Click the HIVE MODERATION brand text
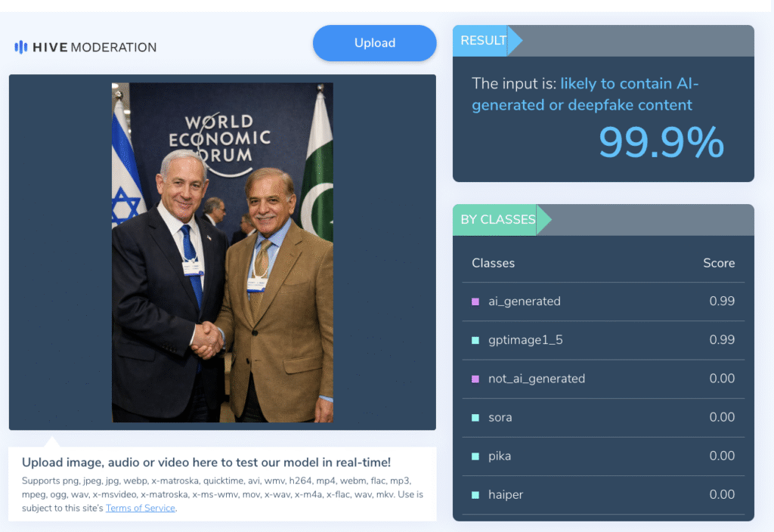The width and height of the screenshot is (774, 532). [94, 47]
